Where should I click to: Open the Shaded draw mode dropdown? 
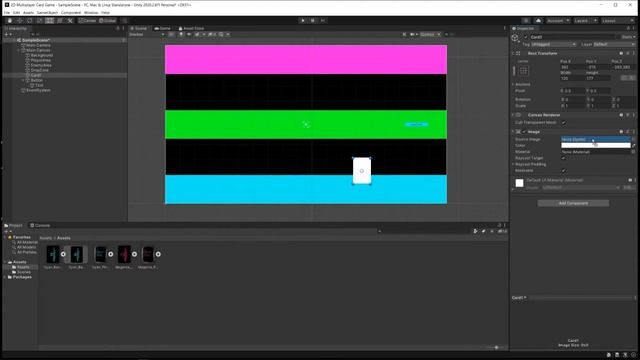click(x=147, y=34)
